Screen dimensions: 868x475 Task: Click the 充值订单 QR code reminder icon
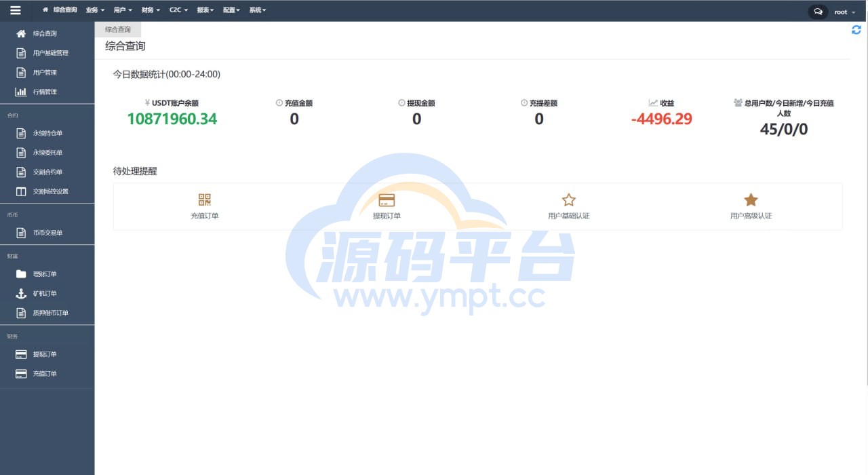click(x=205, y=199)
